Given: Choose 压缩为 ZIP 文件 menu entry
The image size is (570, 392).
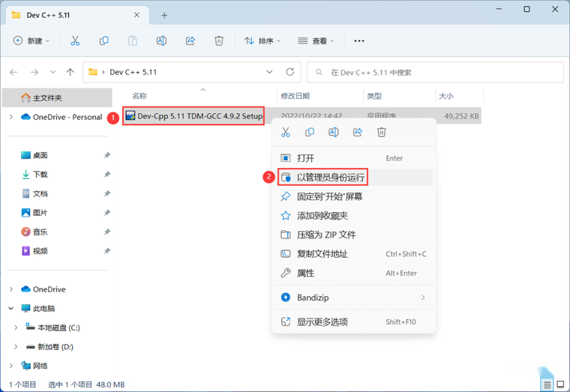Looking at the screenshot, I should coord(354,235).
